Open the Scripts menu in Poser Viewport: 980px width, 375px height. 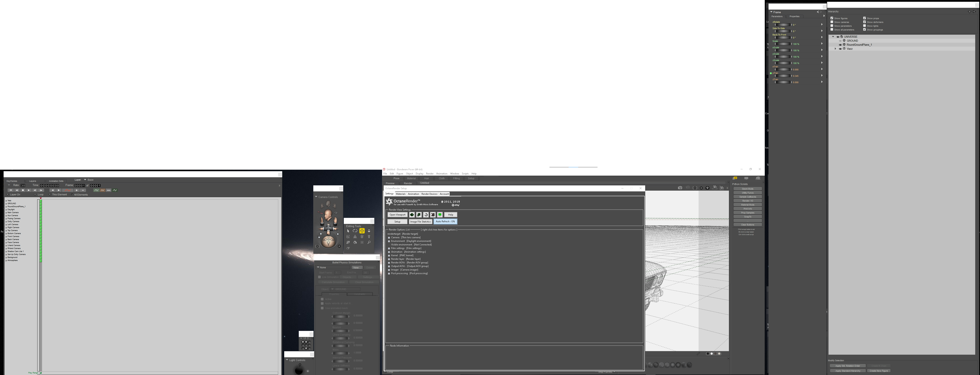tap(465, 174)
